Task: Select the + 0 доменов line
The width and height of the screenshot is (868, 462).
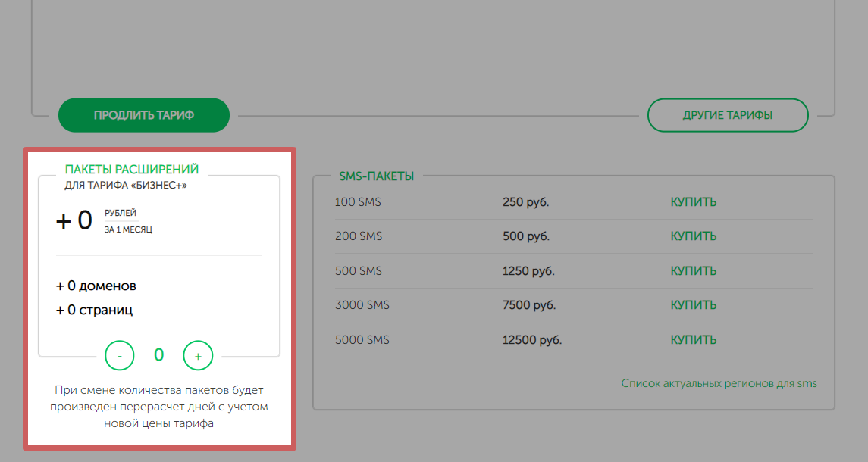Action: pos(96,286)
